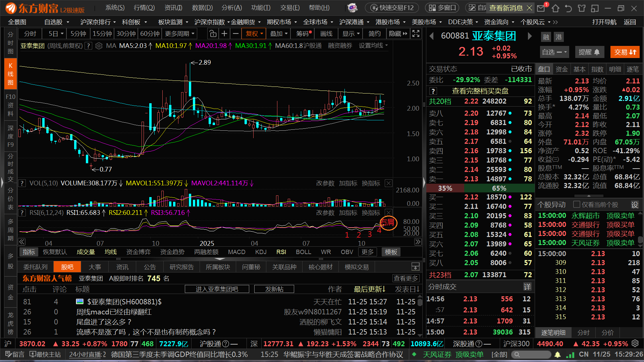Go to previous stock with left arrow
This screenshot has width=644, height=362.
(x=432, y=36)
